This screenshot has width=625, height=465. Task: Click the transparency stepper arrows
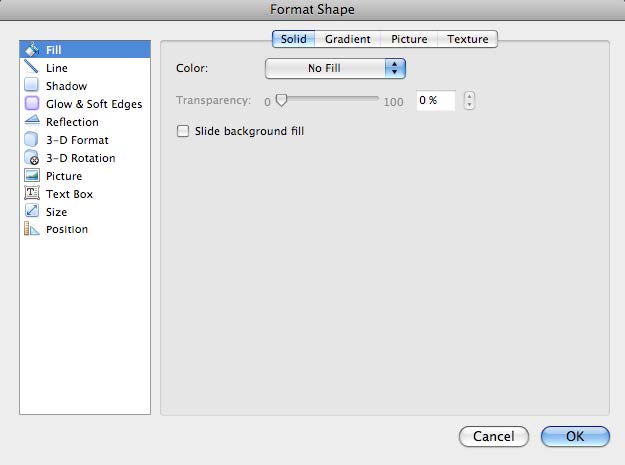coord(470,101)
